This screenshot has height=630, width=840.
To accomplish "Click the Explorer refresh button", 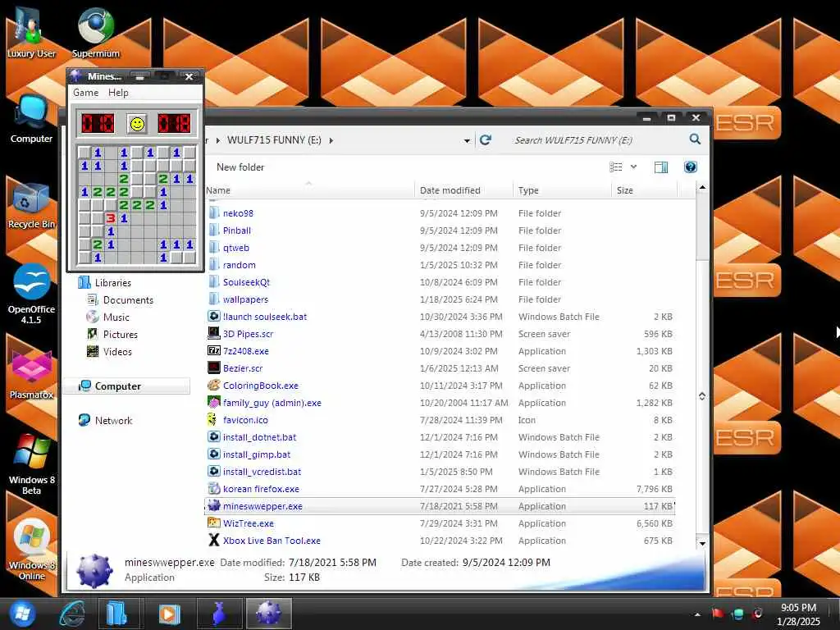I will click(x=486, y=139).
